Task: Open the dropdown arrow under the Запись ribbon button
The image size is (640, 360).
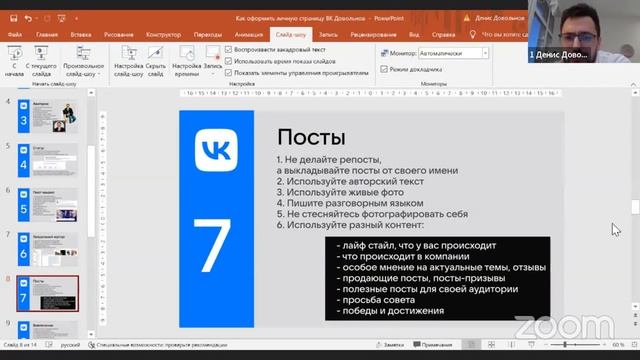Action: click(213, 74)
